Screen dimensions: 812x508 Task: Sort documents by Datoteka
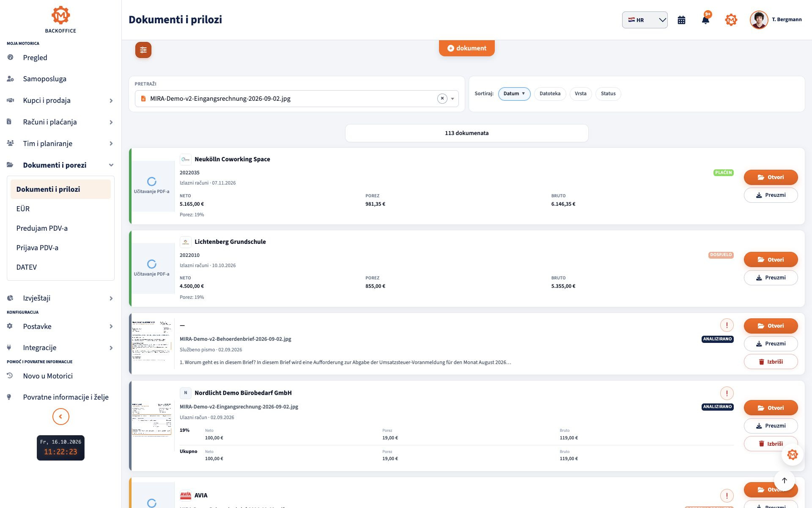550,94
